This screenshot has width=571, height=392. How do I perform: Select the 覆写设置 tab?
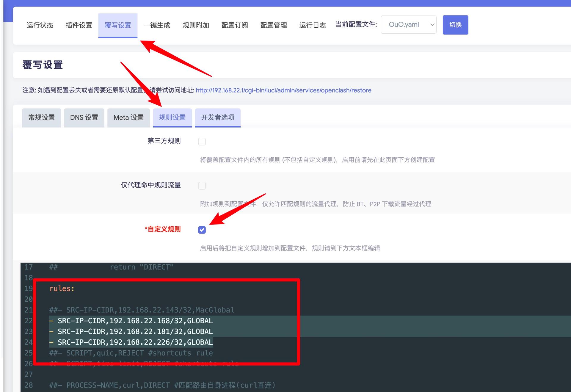tap(118, 25)
